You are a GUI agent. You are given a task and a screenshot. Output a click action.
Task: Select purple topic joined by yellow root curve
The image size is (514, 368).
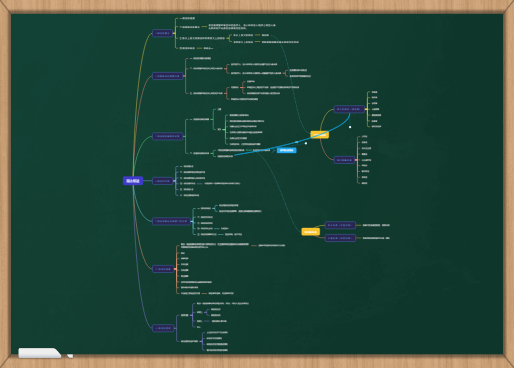click(x=163, y=33)
